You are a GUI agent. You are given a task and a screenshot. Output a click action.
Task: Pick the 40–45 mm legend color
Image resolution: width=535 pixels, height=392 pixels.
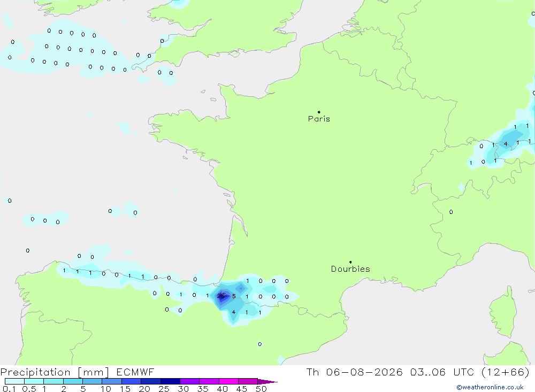228,381
